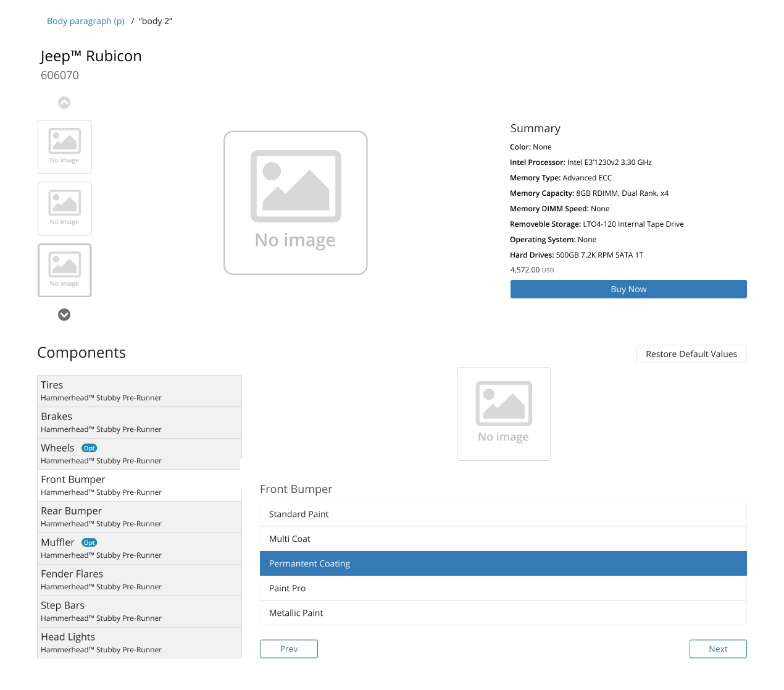Screen dimensions: 784x690
Task: Click the Memory Capacity summary line
Action: click(x=589, y=193)
